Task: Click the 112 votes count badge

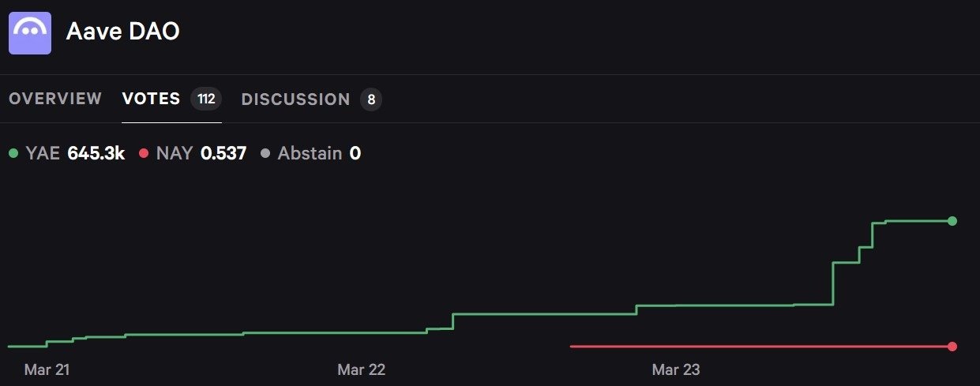Action: [206, 99]
